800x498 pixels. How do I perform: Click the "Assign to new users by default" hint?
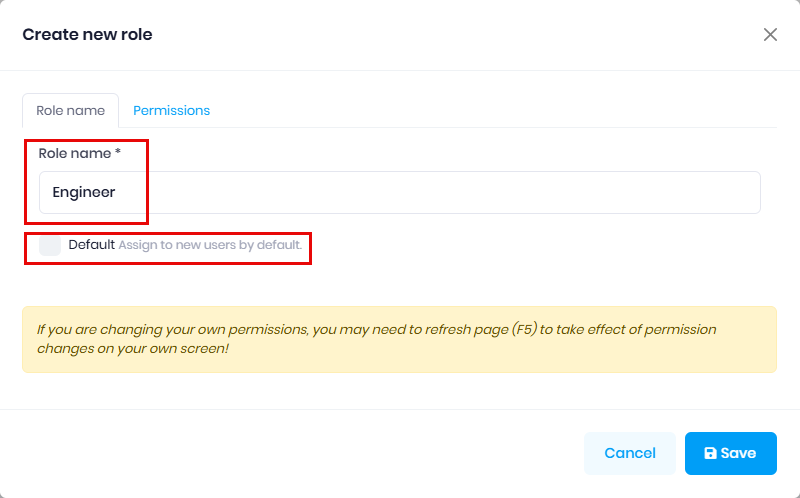pyautogui.click(x=210, y=245)
